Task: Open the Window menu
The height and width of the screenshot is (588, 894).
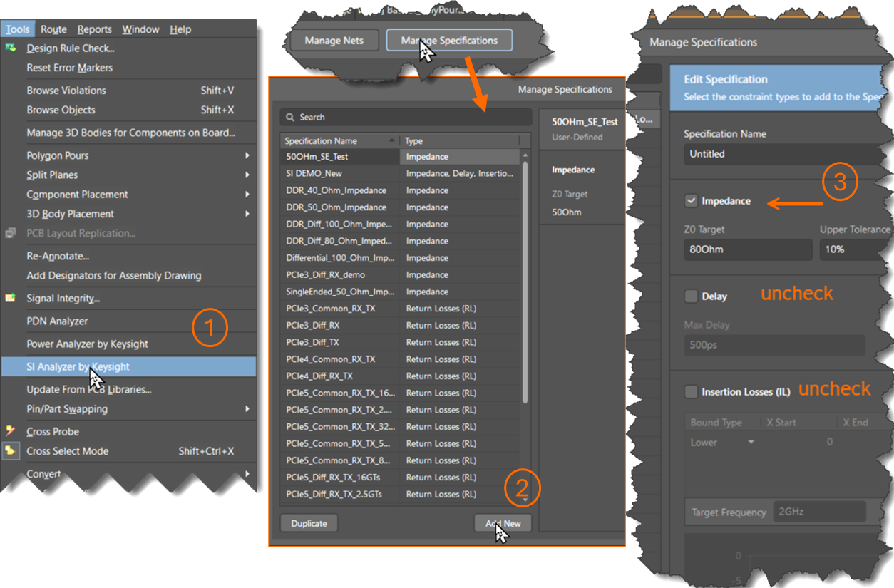Action: tap(140, 29)
